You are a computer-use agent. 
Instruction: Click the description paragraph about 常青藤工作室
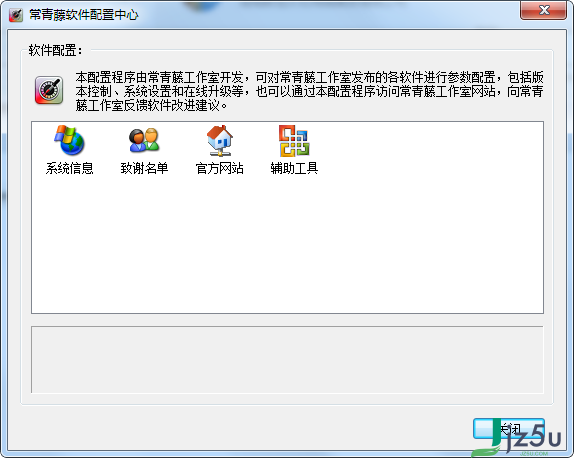coord(309,91)
